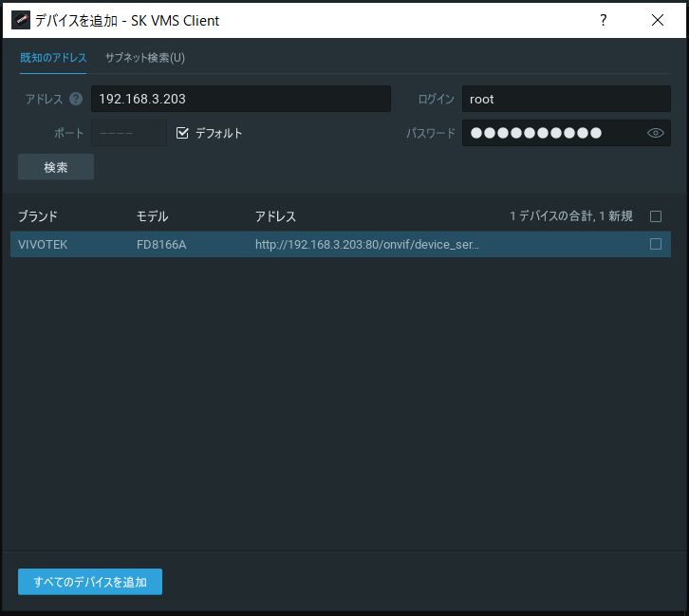Click the 1 デバイスの合計, 1 新規 count text
Screen dimensions: 689x616
click(x=571, y=216)
